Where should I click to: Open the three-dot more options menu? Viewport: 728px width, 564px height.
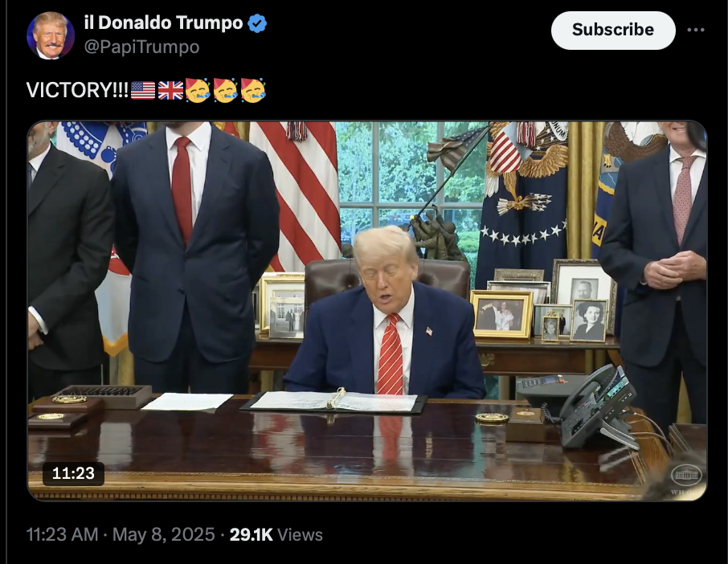(x=696, y=30)
